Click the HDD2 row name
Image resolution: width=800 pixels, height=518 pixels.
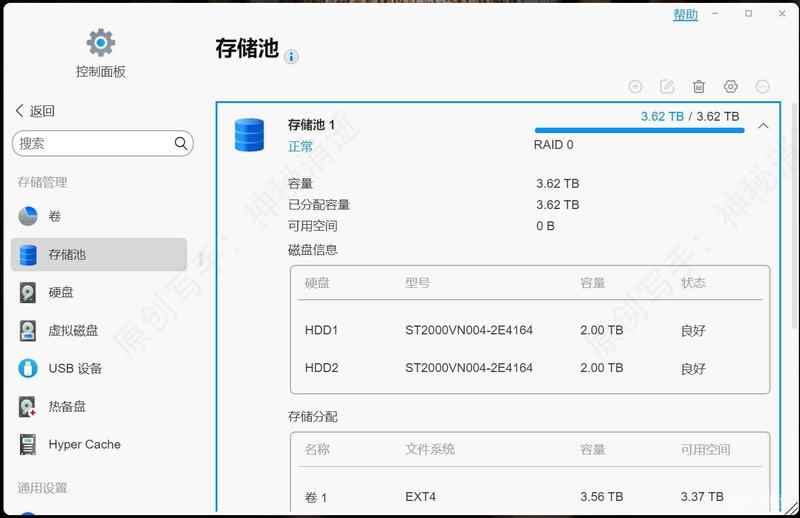[x=321, y=368]
